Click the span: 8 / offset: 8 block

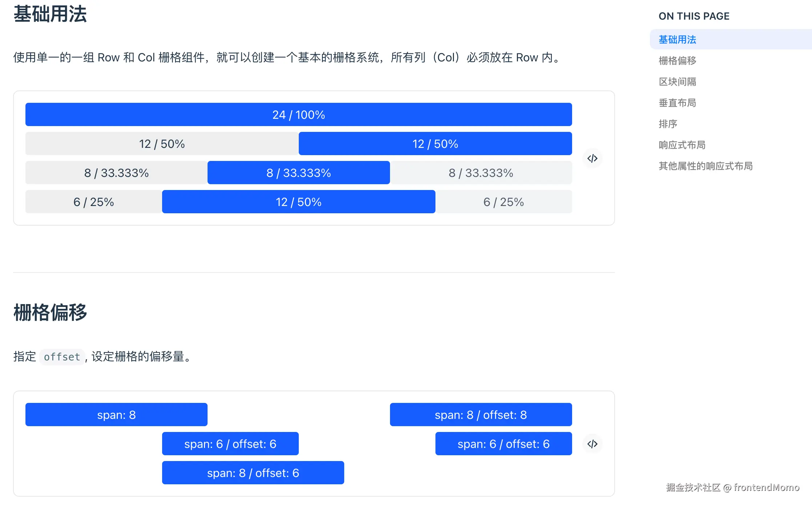(x=481, y=415)
